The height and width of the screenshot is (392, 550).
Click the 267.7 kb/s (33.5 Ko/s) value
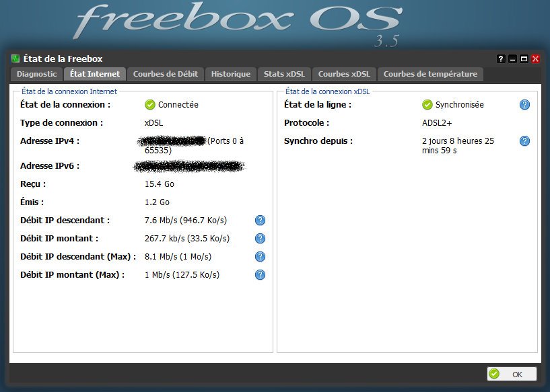187,239
